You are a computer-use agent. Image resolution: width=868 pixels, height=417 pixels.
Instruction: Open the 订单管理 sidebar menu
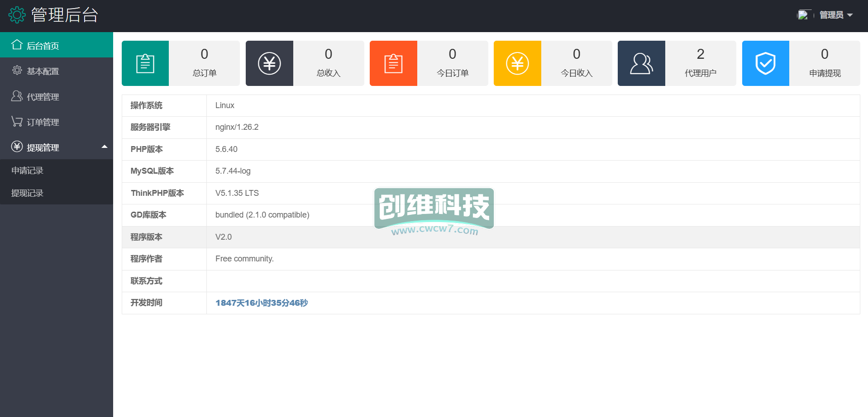pyautogui.click(x=43, y=122)
